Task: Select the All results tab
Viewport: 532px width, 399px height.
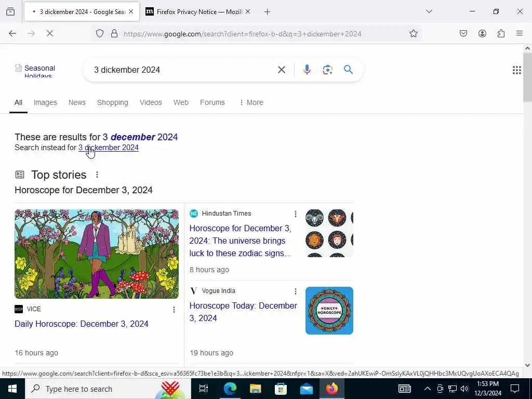Action: [x=18, y=102]
